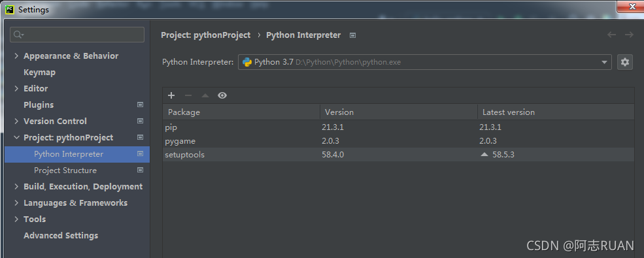
Task: Collapse the Project: pythonProject node
Action: click(x=16, y=137)
